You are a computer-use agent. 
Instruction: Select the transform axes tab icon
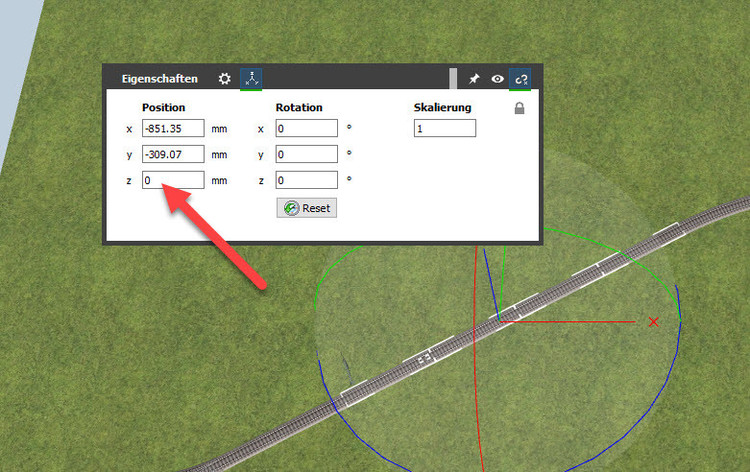tap(251, 78)
